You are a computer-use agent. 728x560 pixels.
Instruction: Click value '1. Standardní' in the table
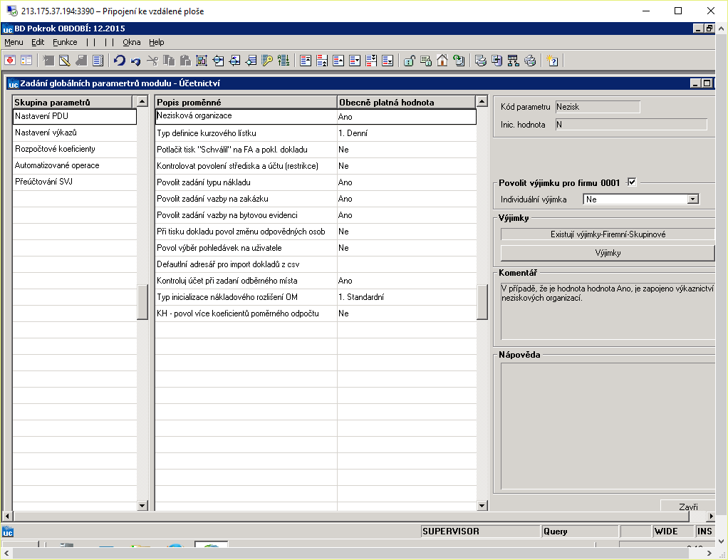[x=361, y=297]
